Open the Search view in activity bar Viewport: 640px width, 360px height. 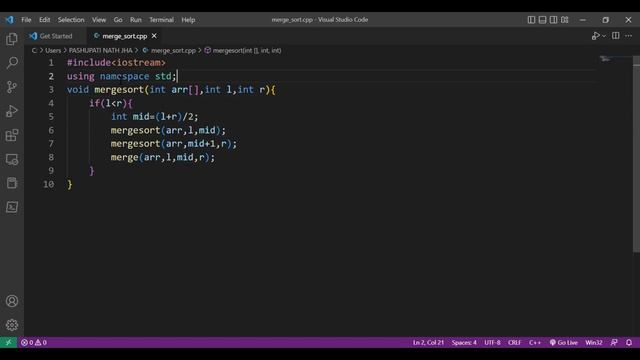[12, 63]
